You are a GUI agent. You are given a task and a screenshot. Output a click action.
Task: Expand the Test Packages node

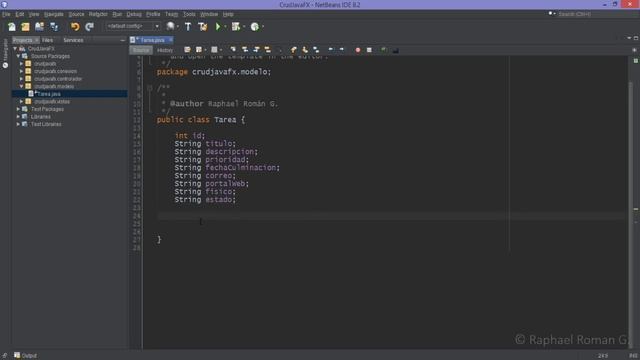(x=18, y=109)
